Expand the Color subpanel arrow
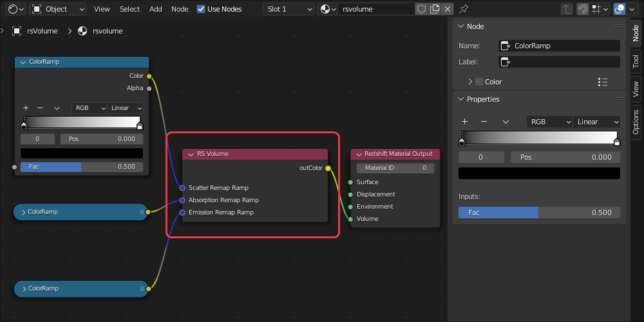The image size is (644, 322). (x=470, y=82)
